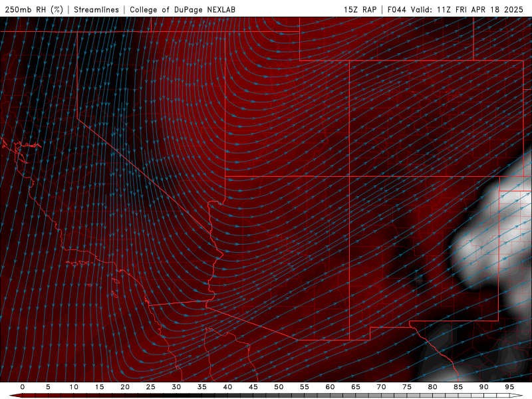Click the colorbar tick label '60'

(330, 387)
